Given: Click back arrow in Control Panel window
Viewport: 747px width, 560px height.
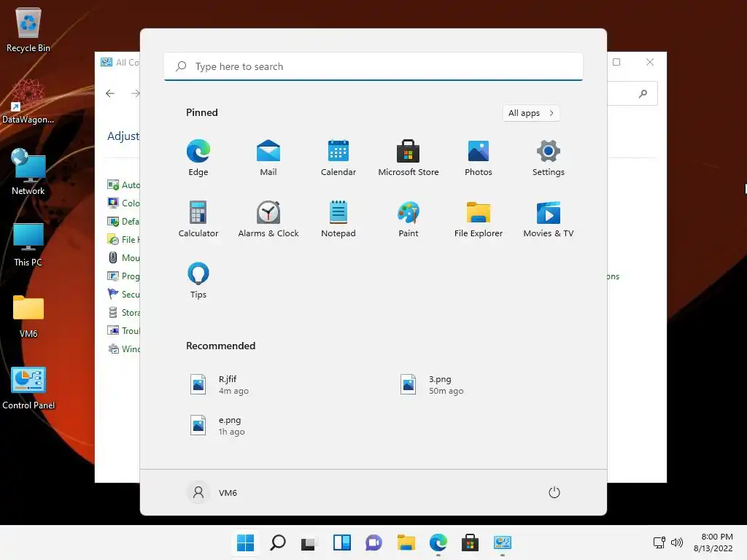Looking at the screenshot, I should [110, 93].
